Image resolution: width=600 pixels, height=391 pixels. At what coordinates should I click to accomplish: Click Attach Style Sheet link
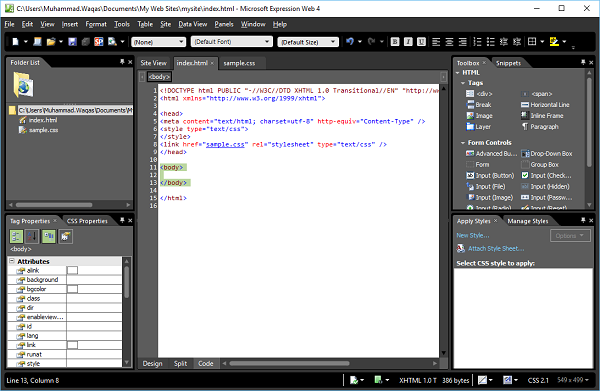[496, 249]
